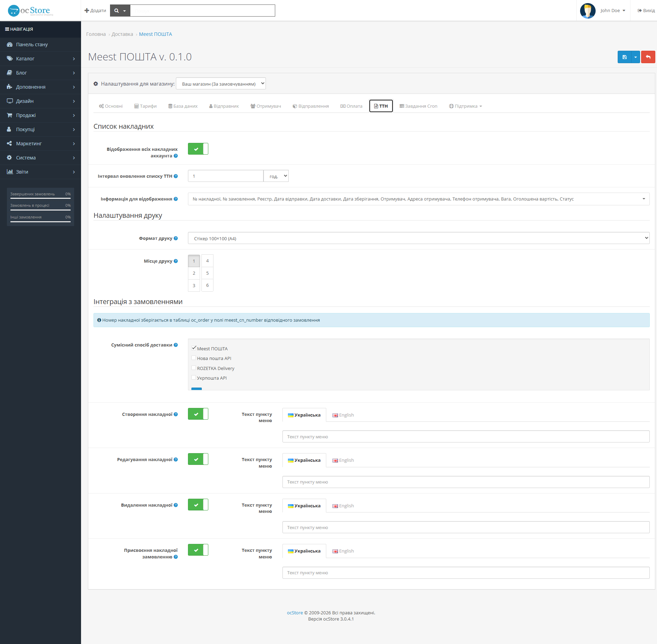
Task: Click Доставка breadcrumb link
Action: (x=122, y=34)
